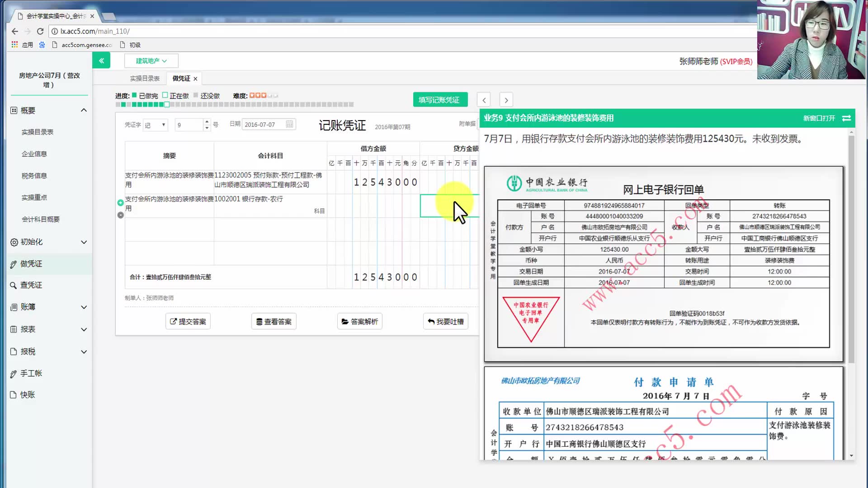Click the green 已做完 progress legend square
Screen dimensions: 868x488
coord(134,95)
